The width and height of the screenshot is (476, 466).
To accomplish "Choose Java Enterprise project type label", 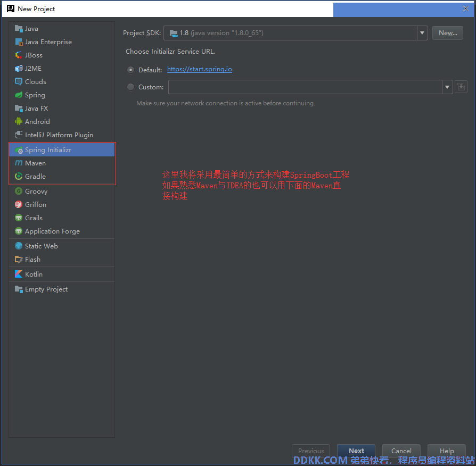I will [48, 42].
